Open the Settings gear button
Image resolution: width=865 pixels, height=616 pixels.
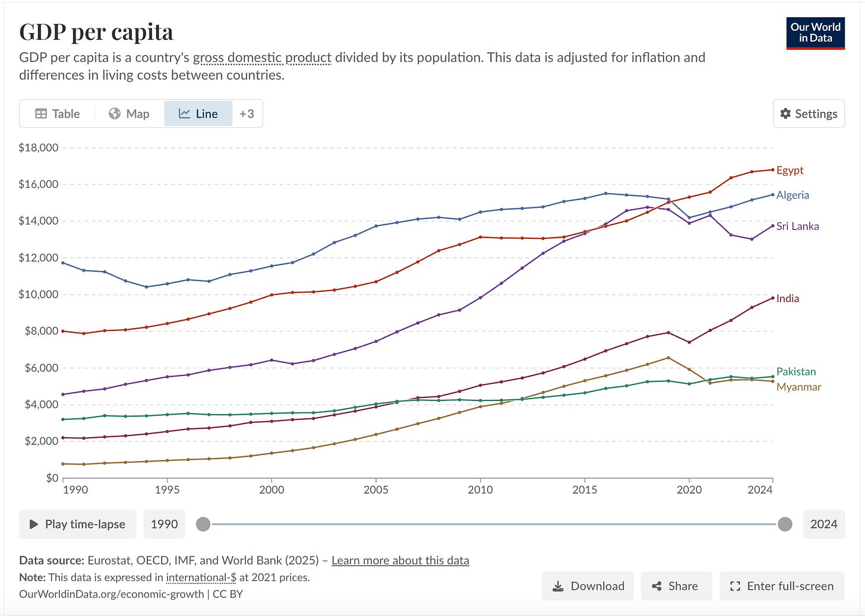[x=809, y=113]
